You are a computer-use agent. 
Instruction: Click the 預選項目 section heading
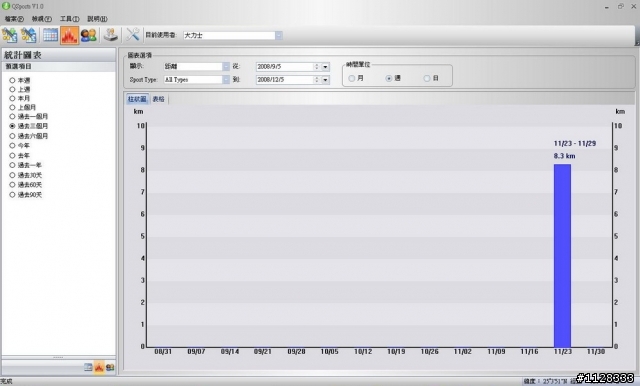pos(18,66)
